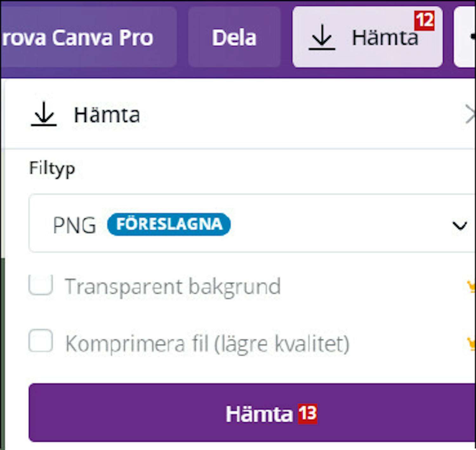476x450 pixels.
Task: Click the chevron arrow of the Filtyp selector
Action: click(x=459, y=225)
